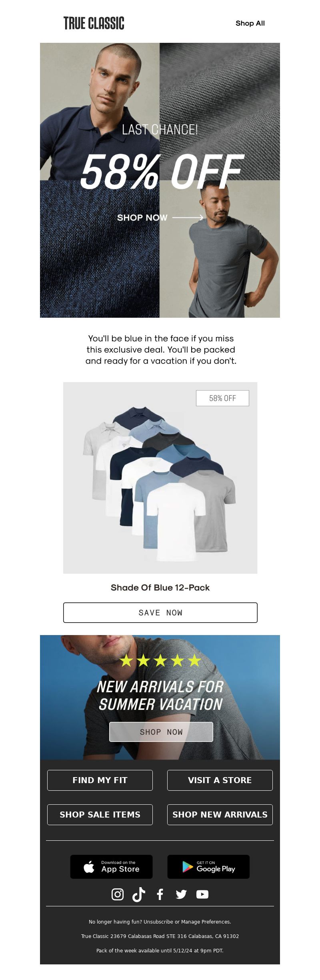Viewport: 320px width, 980px height.
Task: Open the Twitter bird icon
Action: coord(181,894)
